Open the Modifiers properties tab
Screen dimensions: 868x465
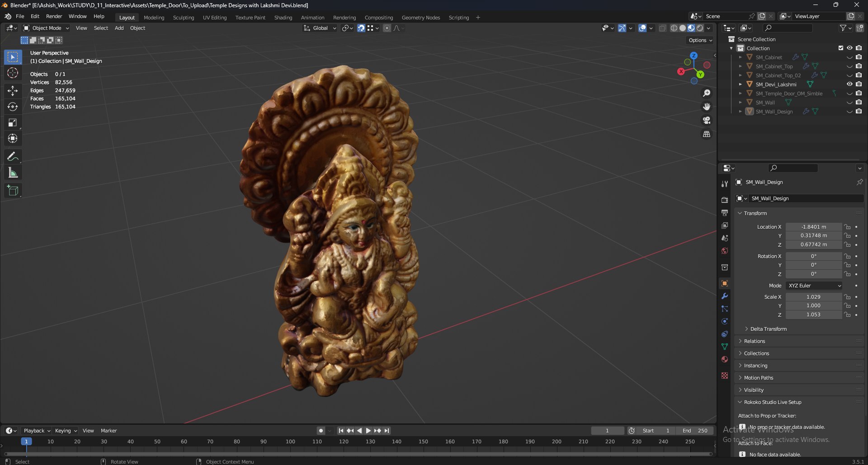coord(725,296)
